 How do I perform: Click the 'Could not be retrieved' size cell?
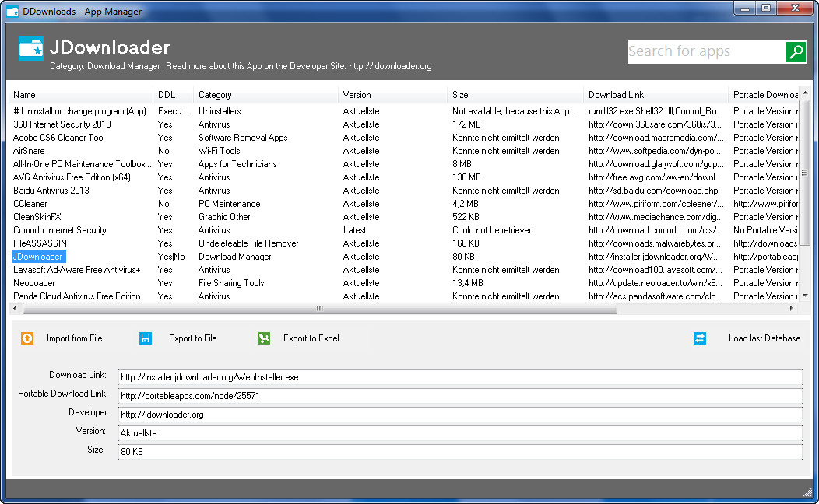[x=493, y=230]
